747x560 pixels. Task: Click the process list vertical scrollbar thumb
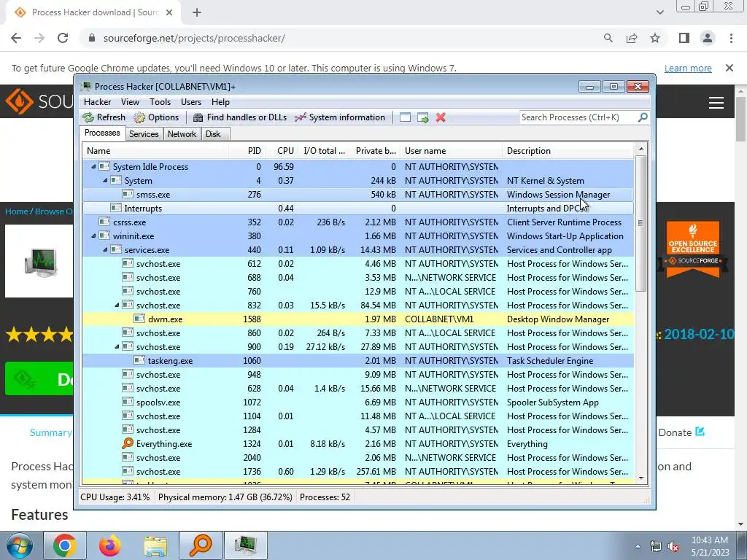641,223
